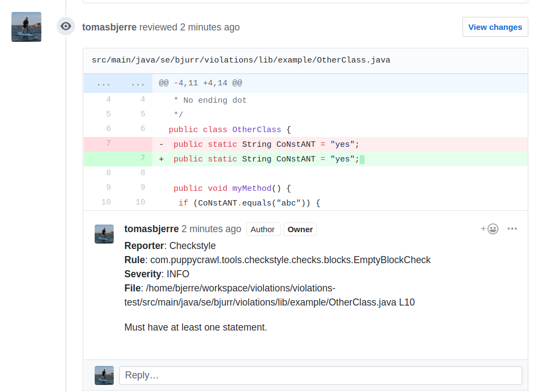Add an emoji reaction to the comment
This screenshot has height=392, width=549.
coord(490,229)
